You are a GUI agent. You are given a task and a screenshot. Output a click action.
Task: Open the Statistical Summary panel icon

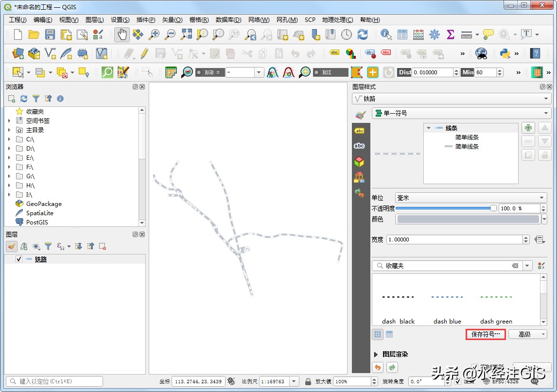click(451, 34)
